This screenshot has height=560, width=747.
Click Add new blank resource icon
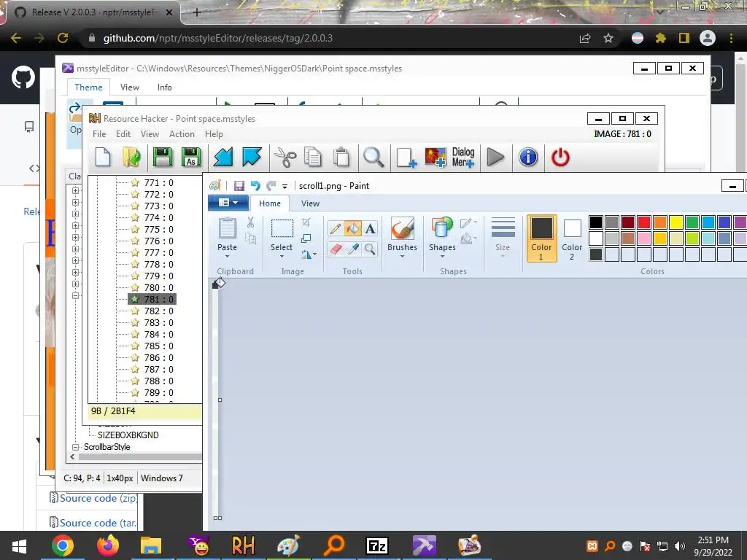(406, 157)
